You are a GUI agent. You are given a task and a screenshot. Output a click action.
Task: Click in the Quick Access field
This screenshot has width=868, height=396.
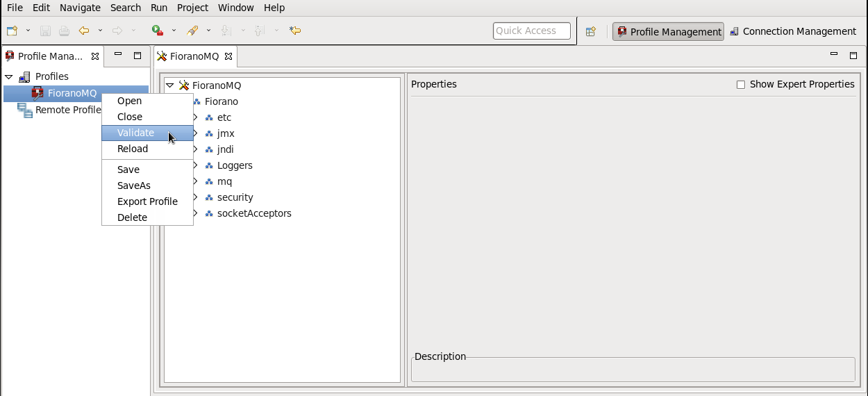click(x=532, y=31)
